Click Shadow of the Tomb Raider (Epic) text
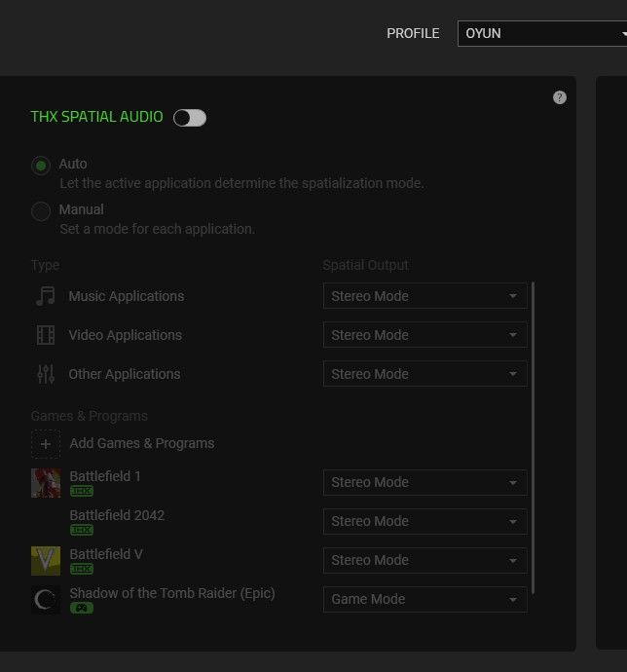 point(172,593)
